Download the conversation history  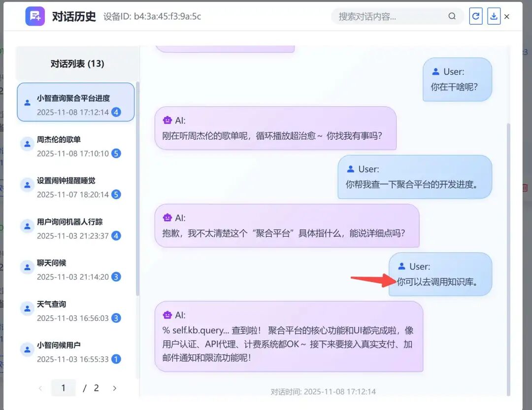494,16
